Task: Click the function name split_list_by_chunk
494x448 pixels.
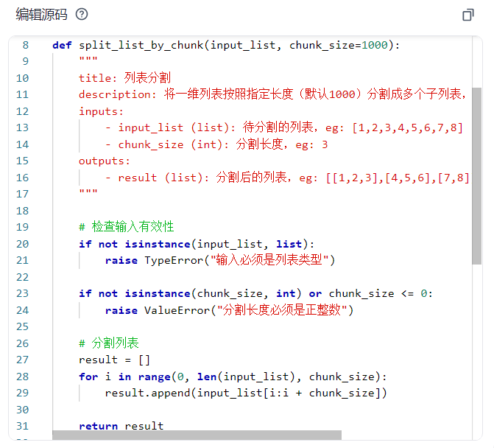Action: click(140, 45)
